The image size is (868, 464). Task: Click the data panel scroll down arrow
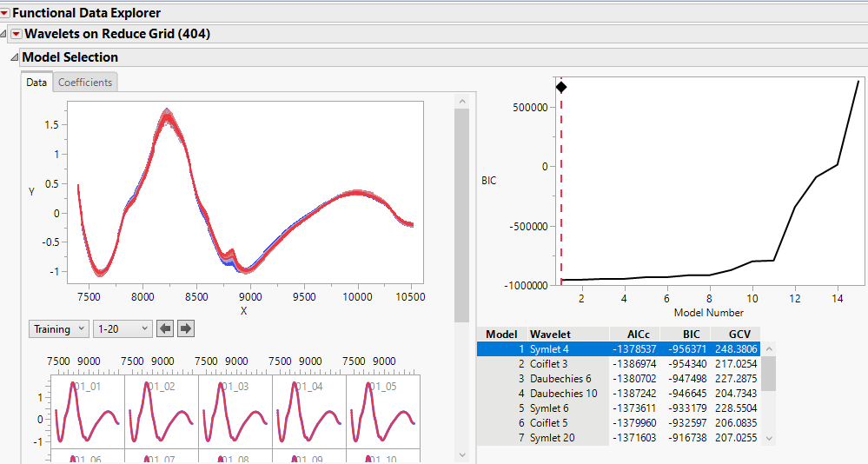(x=462, y=455)
